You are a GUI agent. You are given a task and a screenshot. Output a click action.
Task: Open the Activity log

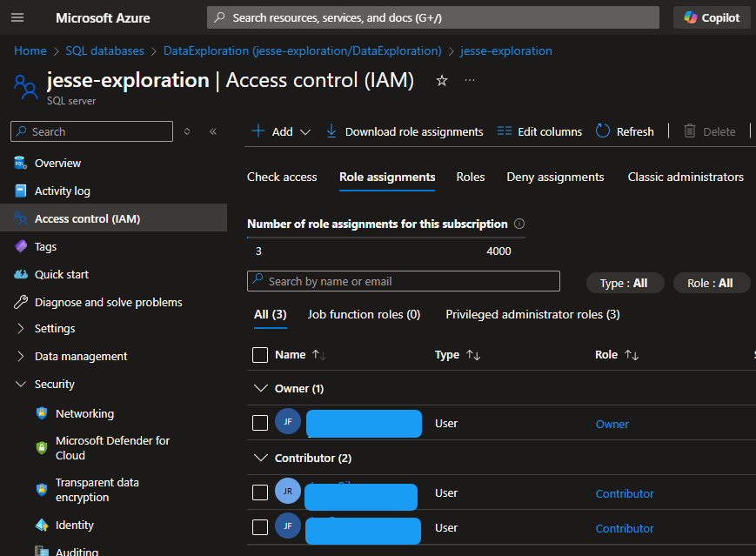tap(62, 191)
